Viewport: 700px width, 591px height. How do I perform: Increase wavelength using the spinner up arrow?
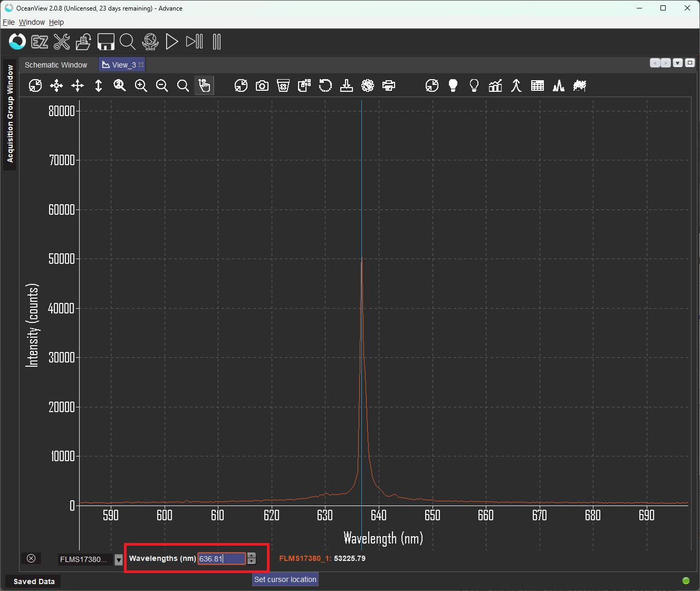(252, 556)
